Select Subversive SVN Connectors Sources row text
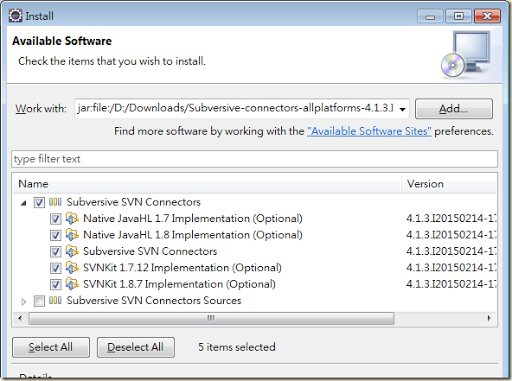This screenshot has height=381, width=512. click(x=154, y=301)
